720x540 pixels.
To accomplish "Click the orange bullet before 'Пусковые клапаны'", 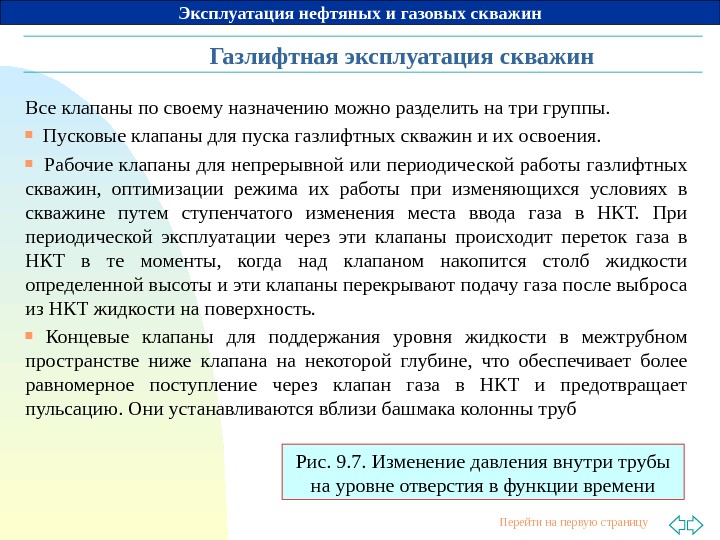I will point(29,135).
